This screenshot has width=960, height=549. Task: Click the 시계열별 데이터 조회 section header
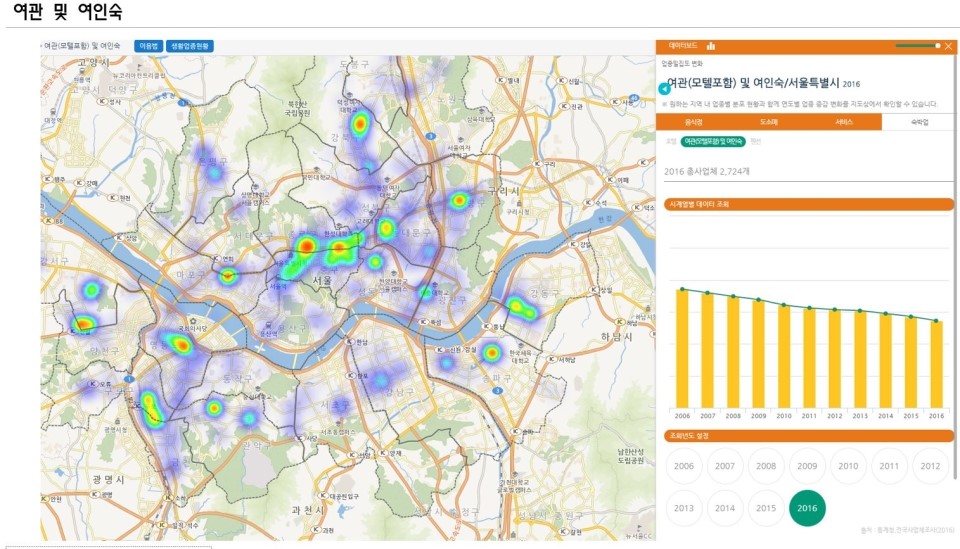pos(808,204)
